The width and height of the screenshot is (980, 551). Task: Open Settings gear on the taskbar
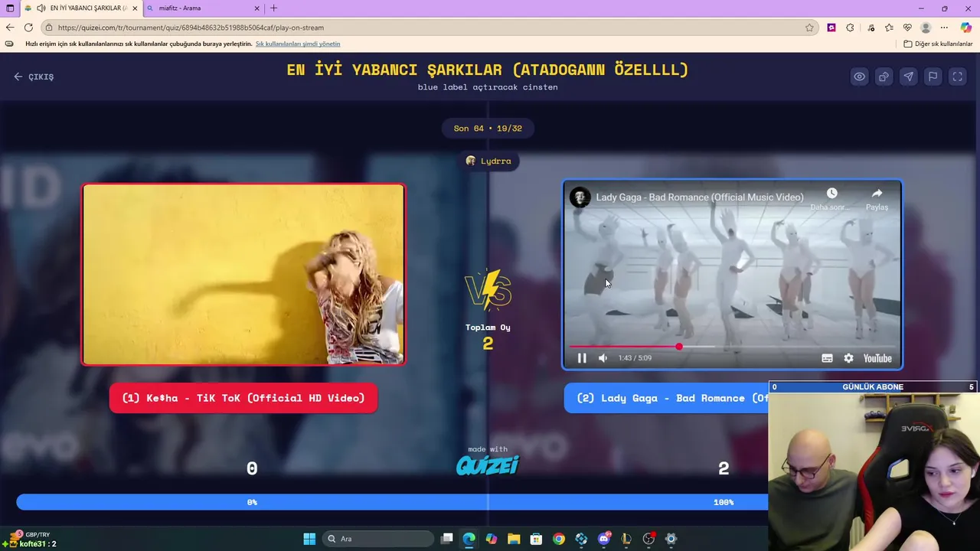pos(671,539)
